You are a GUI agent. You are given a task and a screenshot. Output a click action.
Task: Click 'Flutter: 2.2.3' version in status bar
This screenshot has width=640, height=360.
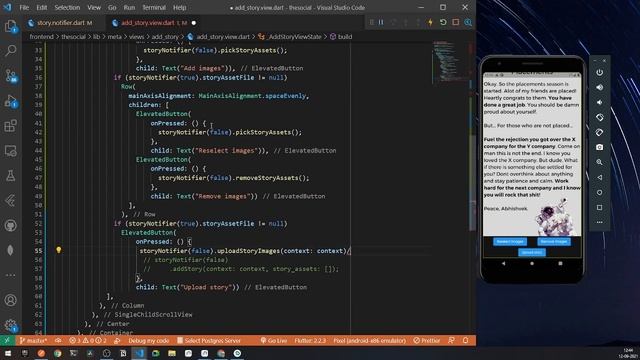(310, 340)
